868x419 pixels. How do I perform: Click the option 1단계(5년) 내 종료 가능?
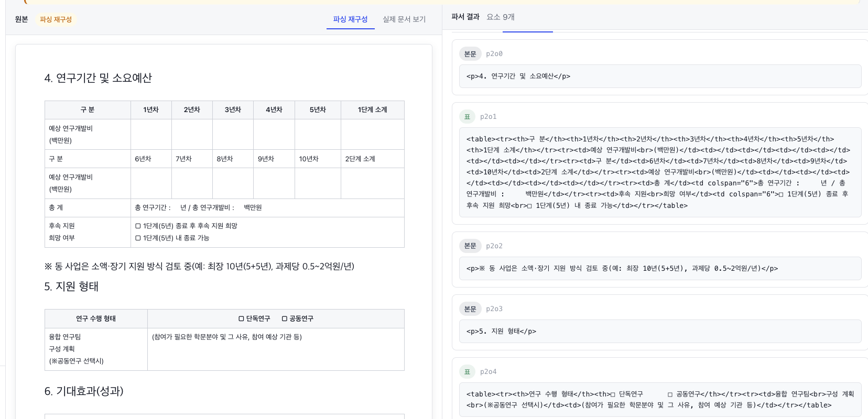[172, 238]
